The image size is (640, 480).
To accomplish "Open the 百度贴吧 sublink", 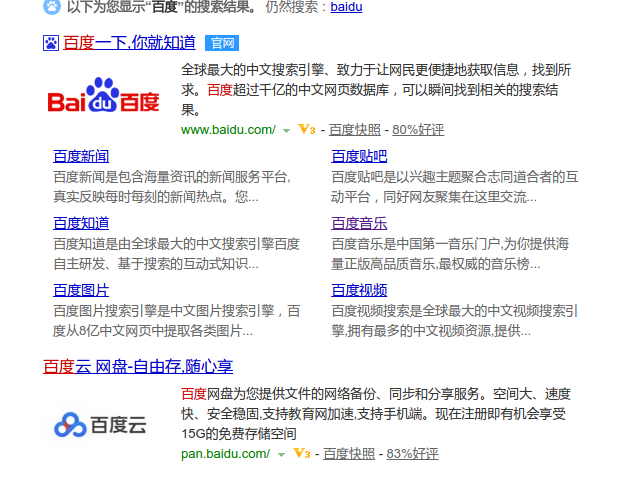I will (359, 156).
